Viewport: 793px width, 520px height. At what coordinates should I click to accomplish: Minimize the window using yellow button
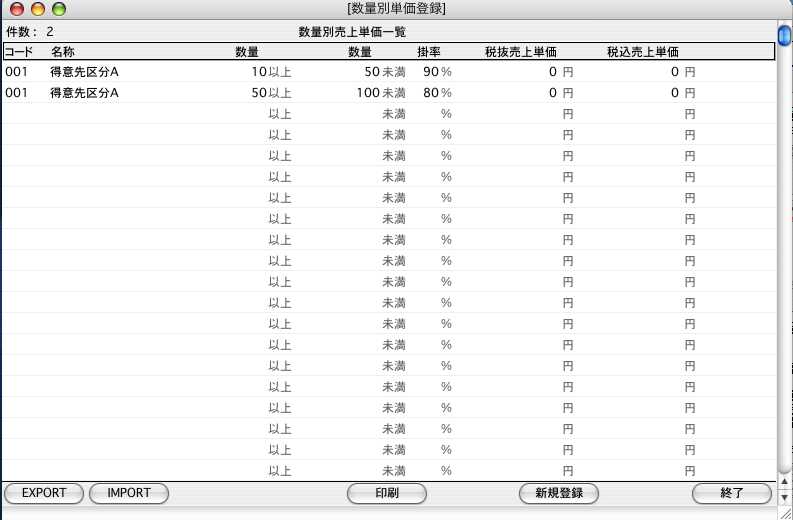click(38, 9)
